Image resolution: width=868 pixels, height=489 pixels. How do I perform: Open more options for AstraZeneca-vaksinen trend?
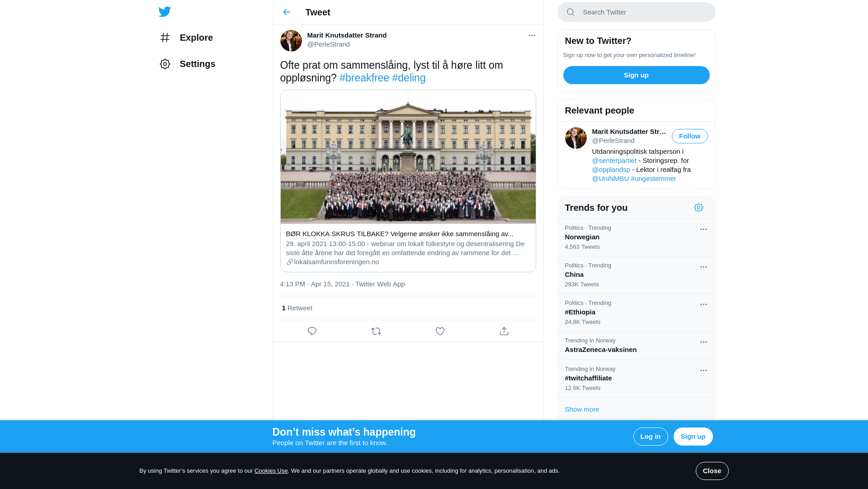703,342
